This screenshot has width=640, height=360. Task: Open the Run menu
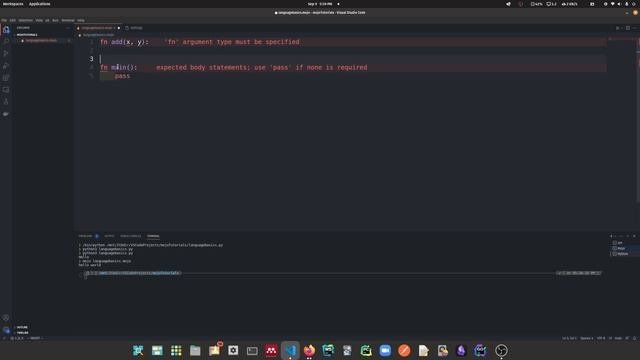pos(55,20)
